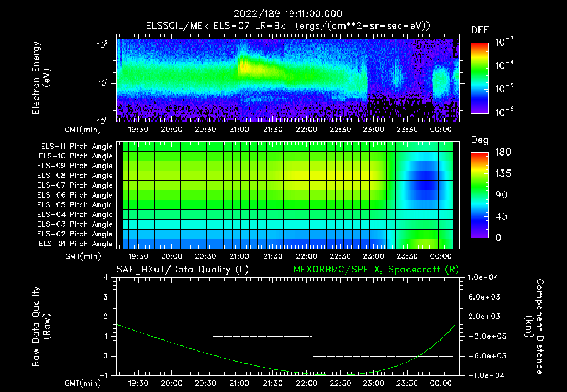The image size is (567, 392).
Task: Click the data quality line segment at level 0
Action: point(383,356)
